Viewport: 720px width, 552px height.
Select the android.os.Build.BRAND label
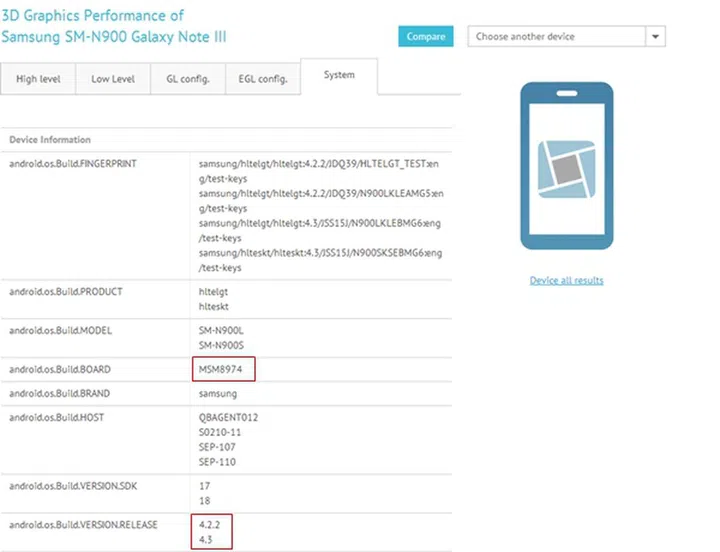coord(60,394)
